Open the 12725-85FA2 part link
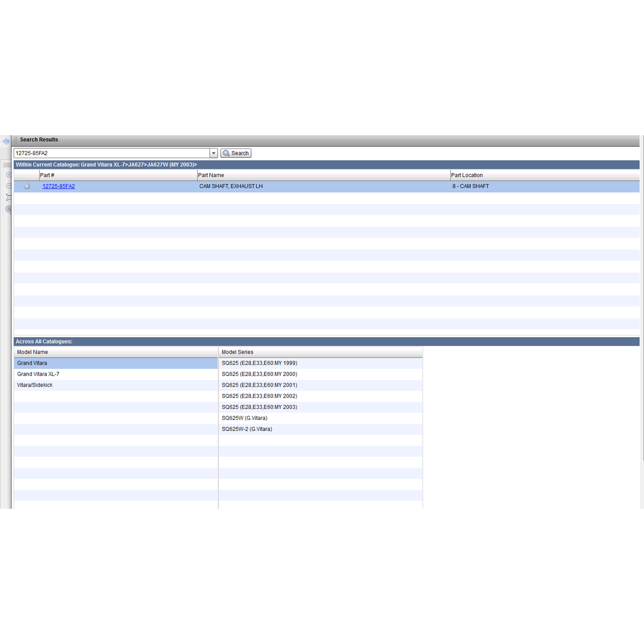Image resolution: width=644 pixels, height=644 pixels. 58,186
